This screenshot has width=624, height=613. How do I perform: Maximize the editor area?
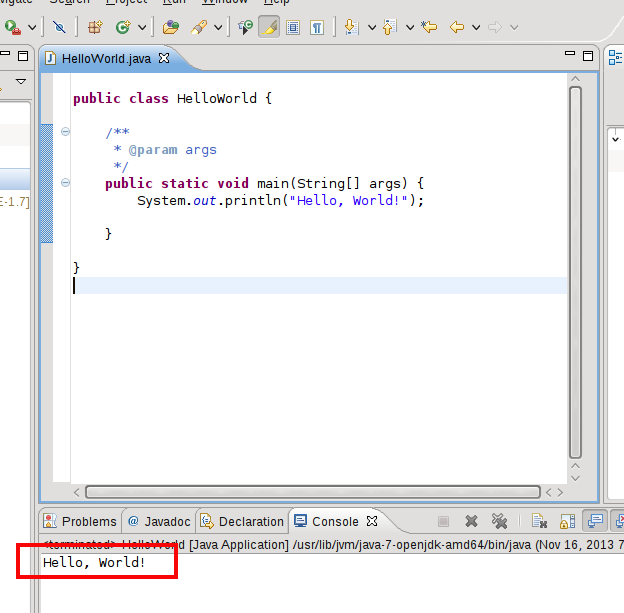point(588,56)
